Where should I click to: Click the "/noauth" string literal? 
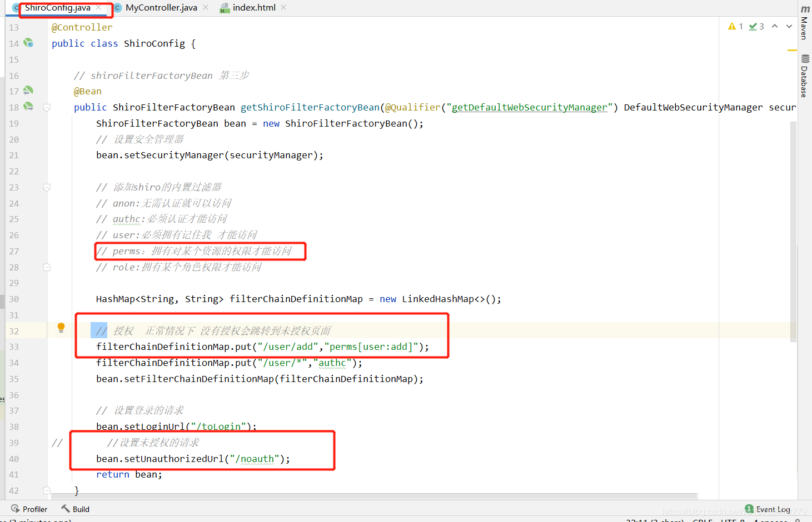click(255, 459)
